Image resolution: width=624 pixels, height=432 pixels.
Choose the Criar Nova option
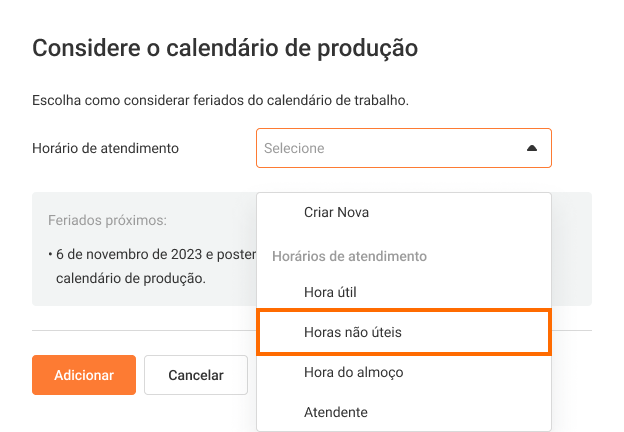[336, 212]
